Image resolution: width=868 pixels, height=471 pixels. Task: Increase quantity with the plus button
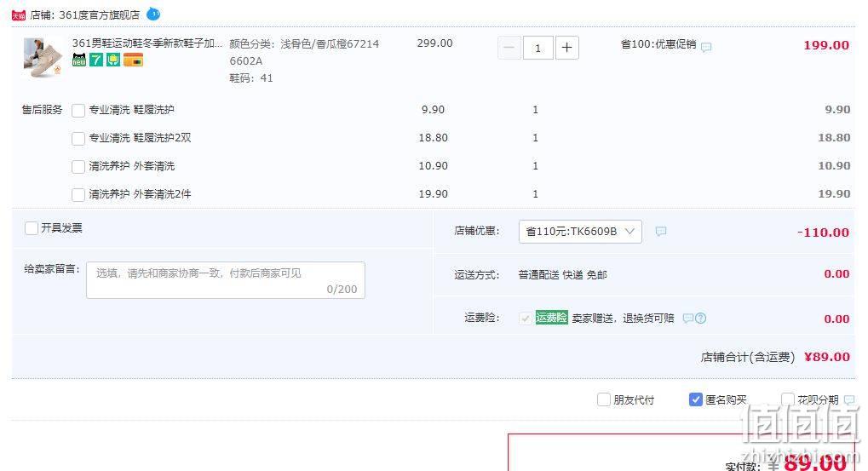click(566, 49)
